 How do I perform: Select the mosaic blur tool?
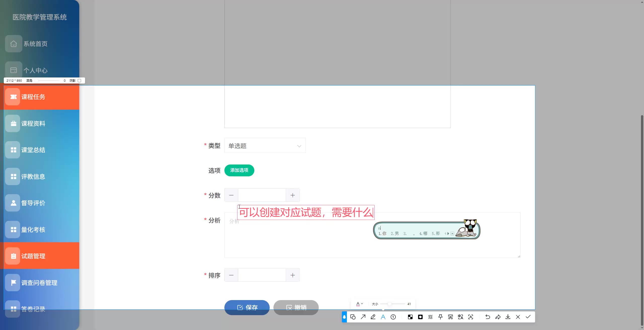pos(410,317)
